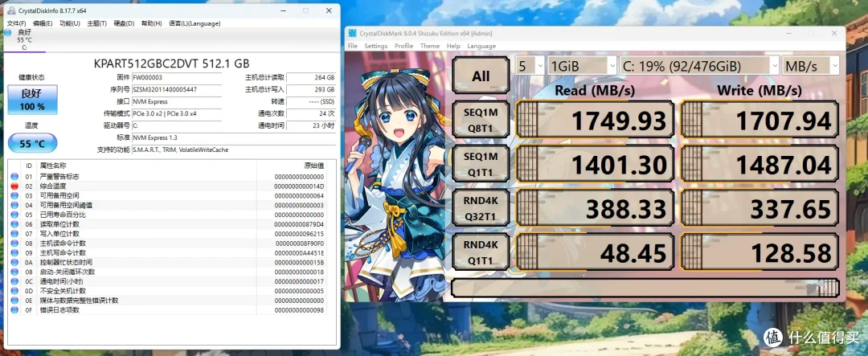Click the SEQ1M Q1T1 write result 1487.04
Viewport: 868px width, 356px height.
[759, 164]
